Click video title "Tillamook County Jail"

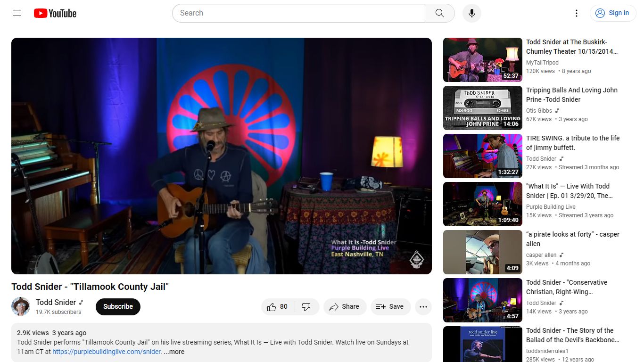pyautogui.click(x=90, y=287)
